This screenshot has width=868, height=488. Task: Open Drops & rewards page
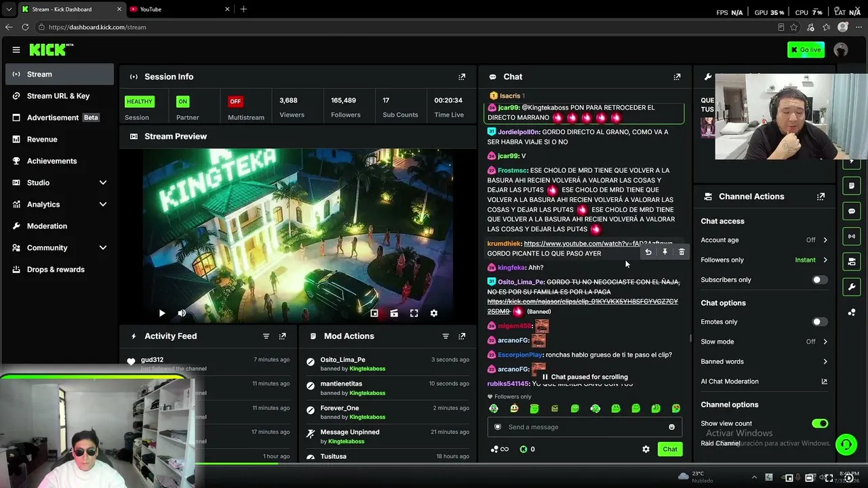pos(60,270)
